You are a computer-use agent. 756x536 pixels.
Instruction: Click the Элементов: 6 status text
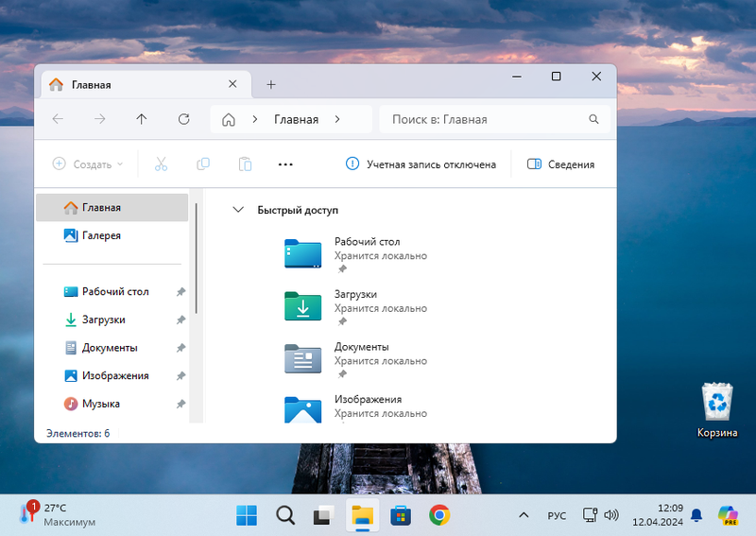77,433
